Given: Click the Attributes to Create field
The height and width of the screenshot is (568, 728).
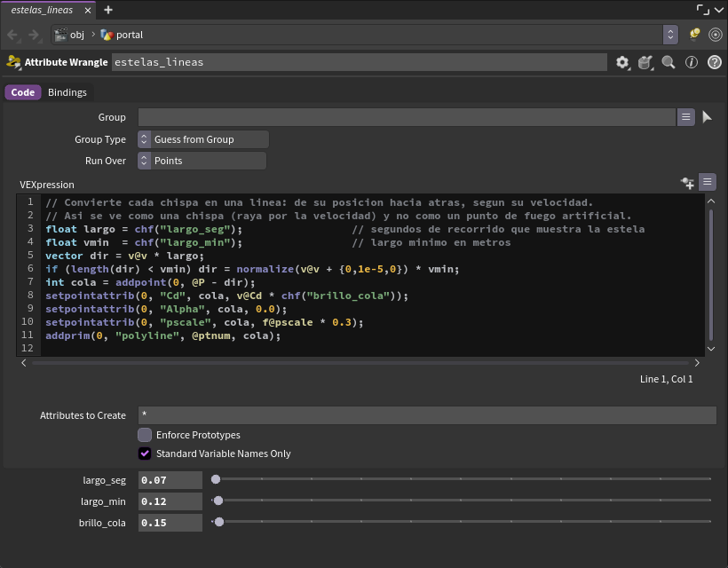Looking at the screenshot, I should pos(427,414).
